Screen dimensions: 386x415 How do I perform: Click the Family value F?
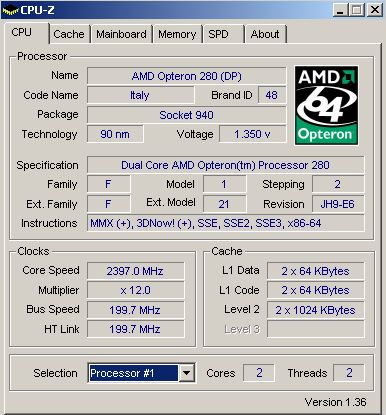pyautogui.click(x=108, y=184)
